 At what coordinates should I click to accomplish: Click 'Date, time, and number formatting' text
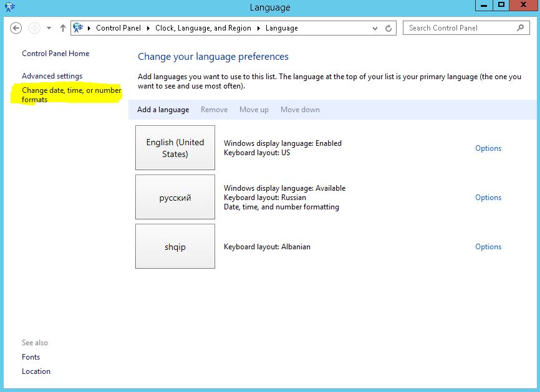281,207
